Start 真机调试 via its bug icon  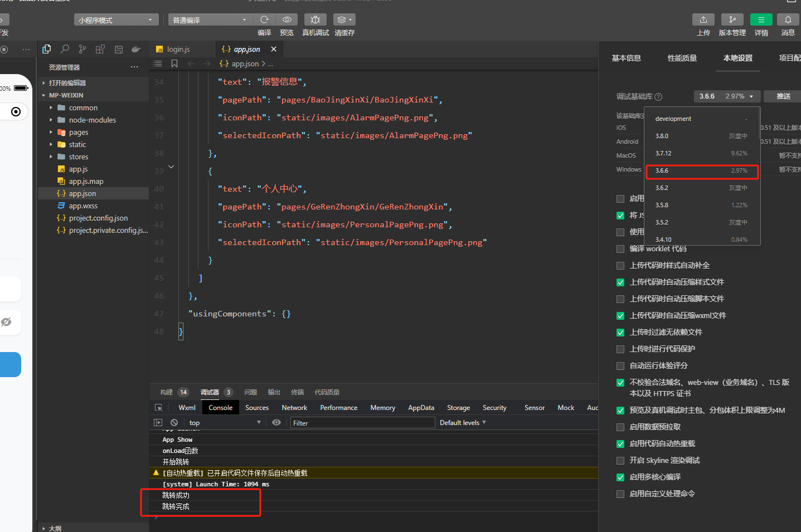click(x=315, y=19)
